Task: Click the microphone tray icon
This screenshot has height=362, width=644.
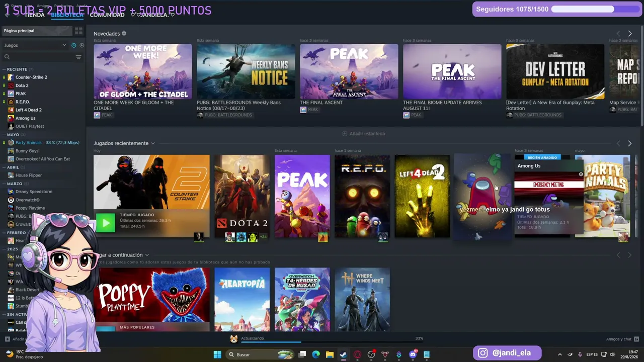Action: [580, 354]
